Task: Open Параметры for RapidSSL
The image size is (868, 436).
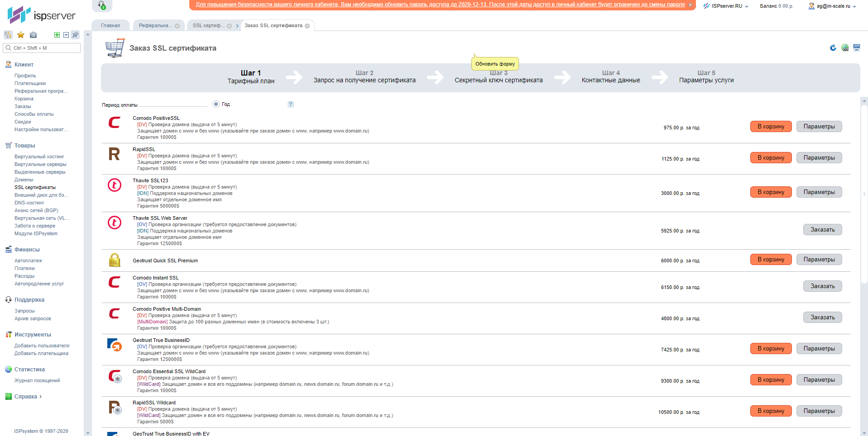Action: pyautogui.click(x=819, y=157)
